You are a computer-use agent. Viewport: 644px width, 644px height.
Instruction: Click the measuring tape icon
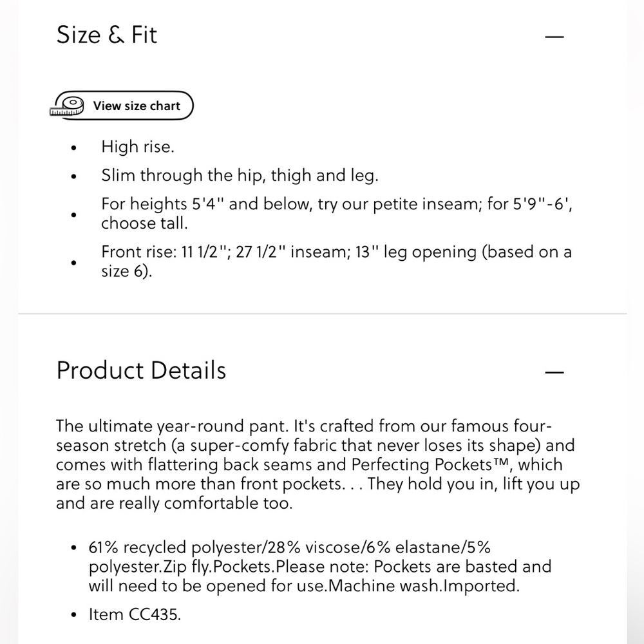click(x=67, y=106)
